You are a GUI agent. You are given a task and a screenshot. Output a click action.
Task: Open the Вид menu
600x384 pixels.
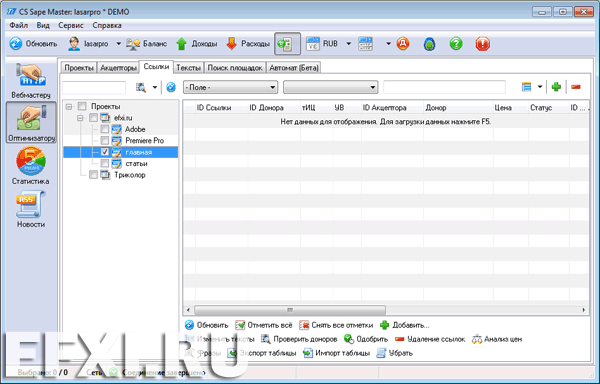pyautogui.click(x=43, y=25)
